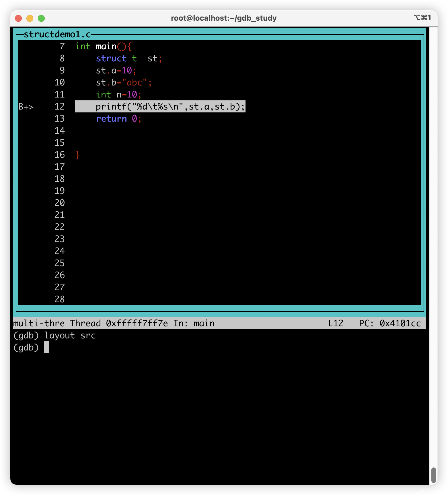
Task: Click the terminal vertical scrollbar thumb
Action: coord(434,475)
